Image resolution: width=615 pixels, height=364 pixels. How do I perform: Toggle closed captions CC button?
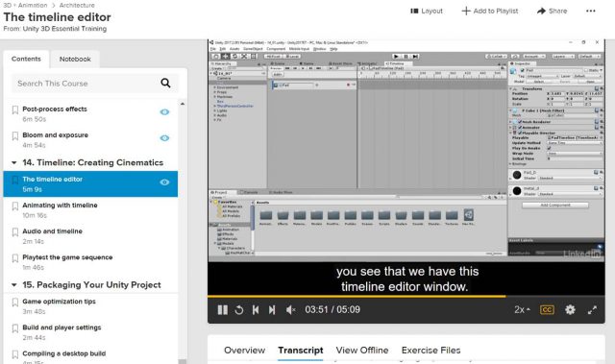click(547, 310)
